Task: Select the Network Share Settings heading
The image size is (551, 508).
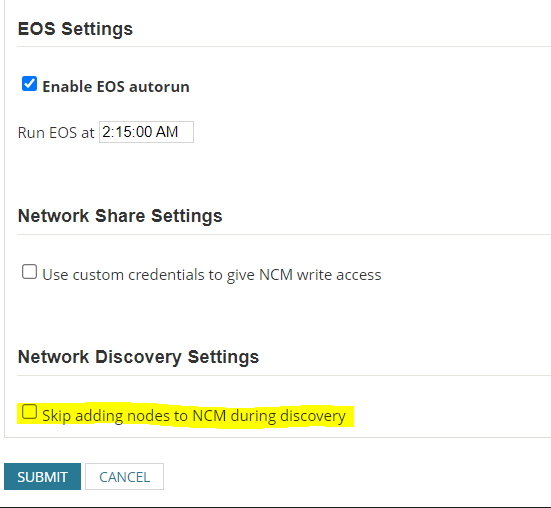Action: (x=120, y=216)
